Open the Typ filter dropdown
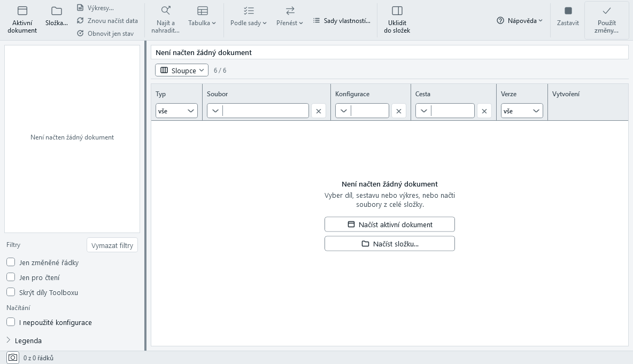 pyautogui.click(x=176, y=111)
